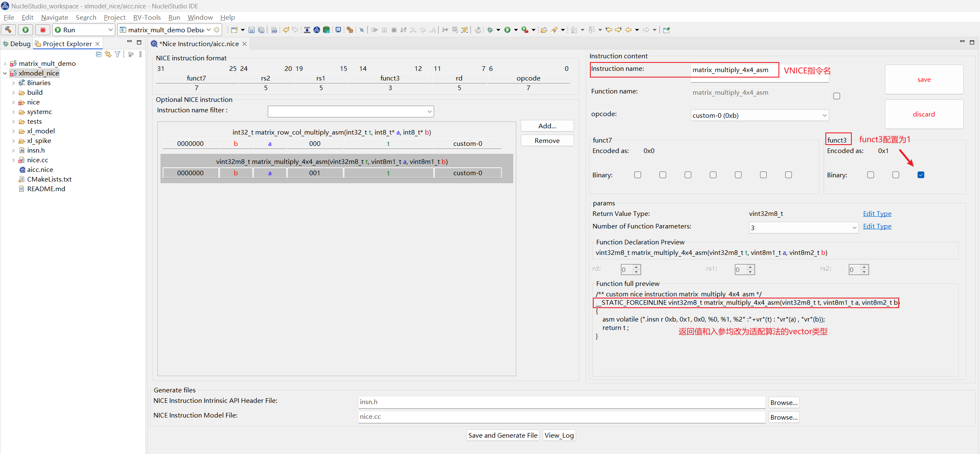Uncheck the checked funct3 binary checkbox
This screenshot has height=454, width=980.
921,175
